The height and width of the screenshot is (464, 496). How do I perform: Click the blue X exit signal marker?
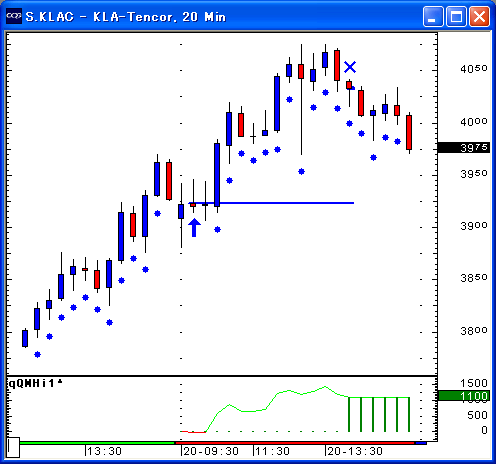tap(350, 67)
